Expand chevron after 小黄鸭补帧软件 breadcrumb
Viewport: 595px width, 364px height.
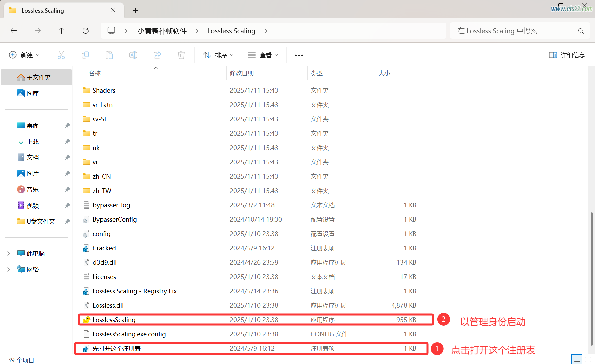click(197, 31)
